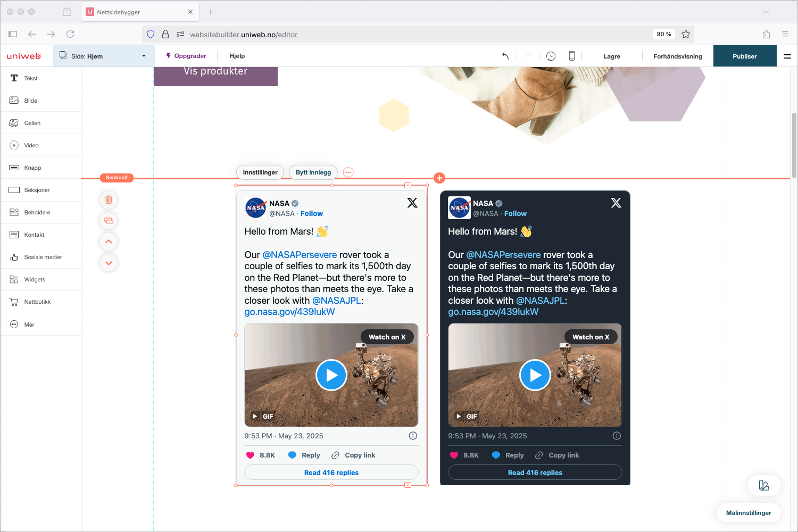Select the Bilde element

(x=40, y=101)
